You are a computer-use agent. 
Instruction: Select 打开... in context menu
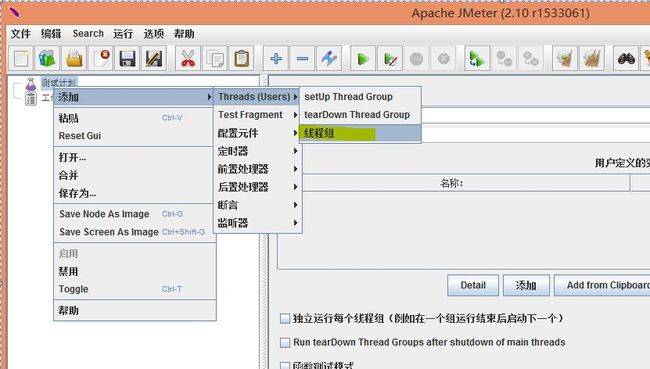tap(134, 158)
